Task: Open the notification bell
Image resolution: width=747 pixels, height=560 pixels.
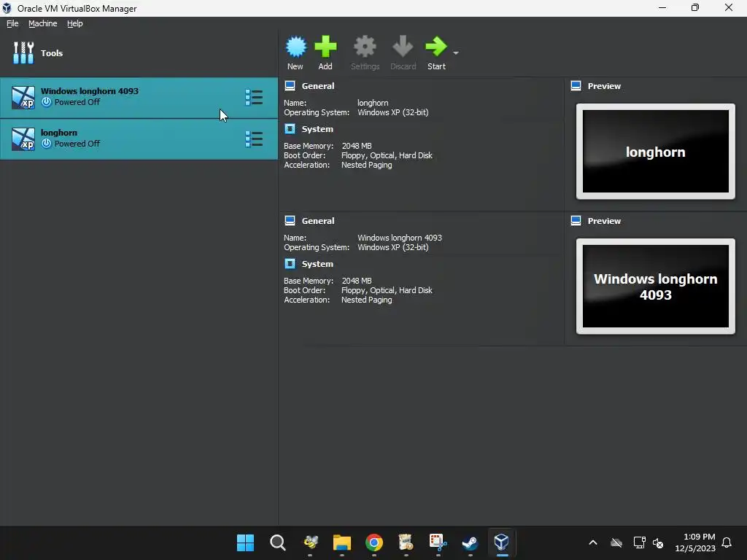Action: (x=727, y=542)
